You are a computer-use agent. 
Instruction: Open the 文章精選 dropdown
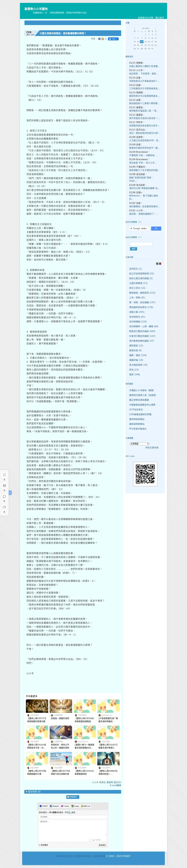140,444
